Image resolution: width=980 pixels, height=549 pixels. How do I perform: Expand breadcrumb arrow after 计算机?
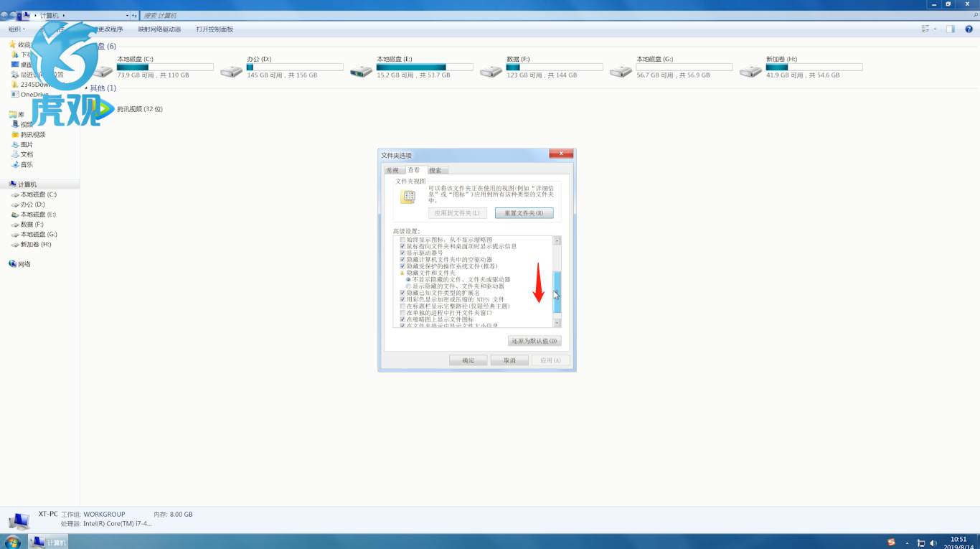(x=63, y=15)
